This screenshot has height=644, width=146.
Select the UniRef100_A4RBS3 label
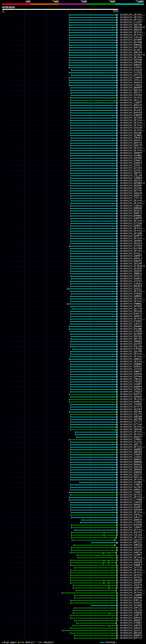click(131, 402)
